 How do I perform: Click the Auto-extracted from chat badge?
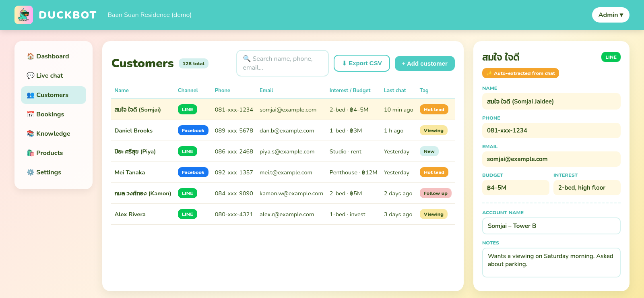point(520,73)
